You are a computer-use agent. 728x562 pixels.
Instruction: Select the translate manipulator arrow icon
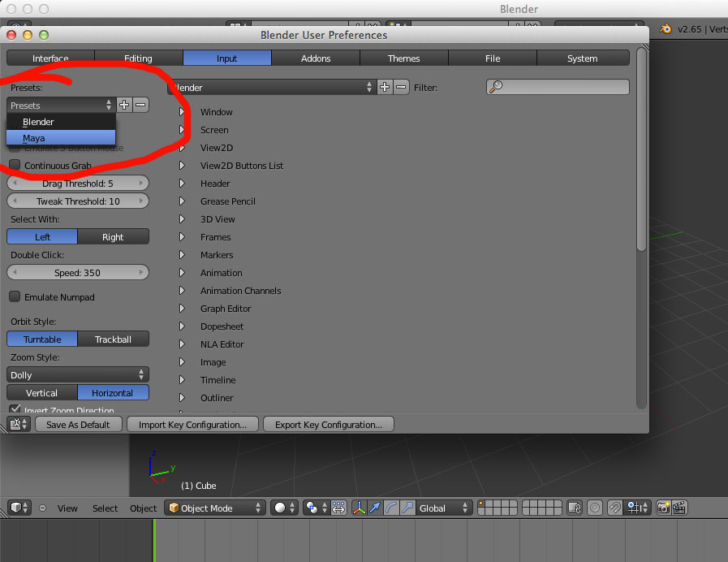click(375, 508)
